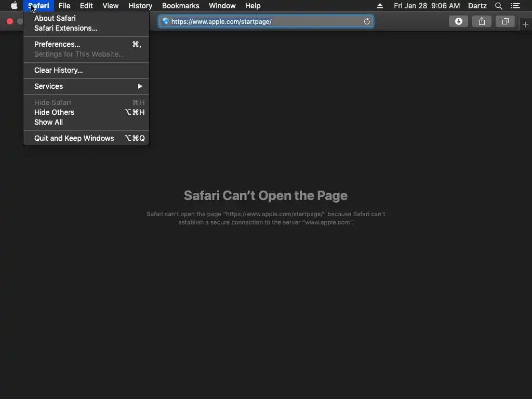This screenshot has width=532, height=399.
Task: Open the Apple logo menu
Action: 14,6
